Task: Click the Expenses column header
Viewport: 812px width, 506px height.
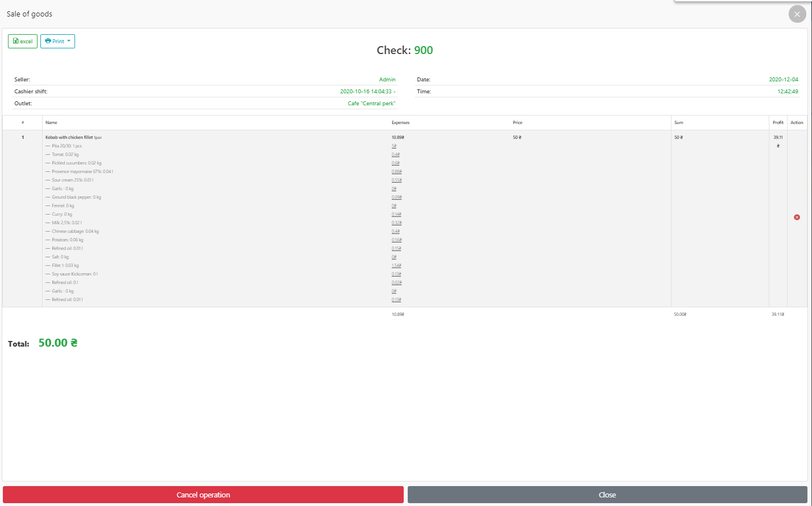Action: (x=400, y=123)
